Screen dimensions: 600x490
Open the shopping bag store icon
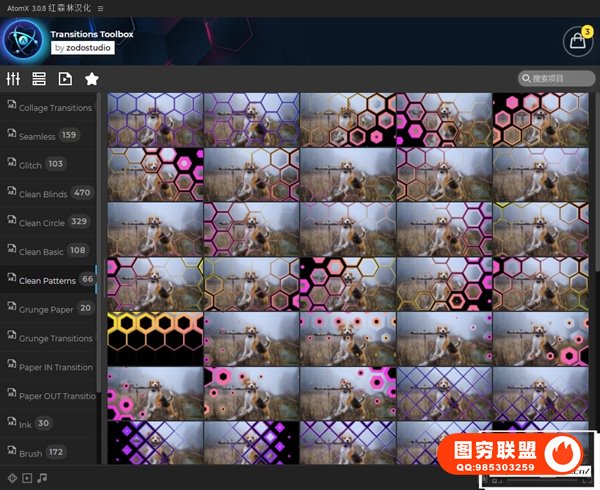[575, 41]
